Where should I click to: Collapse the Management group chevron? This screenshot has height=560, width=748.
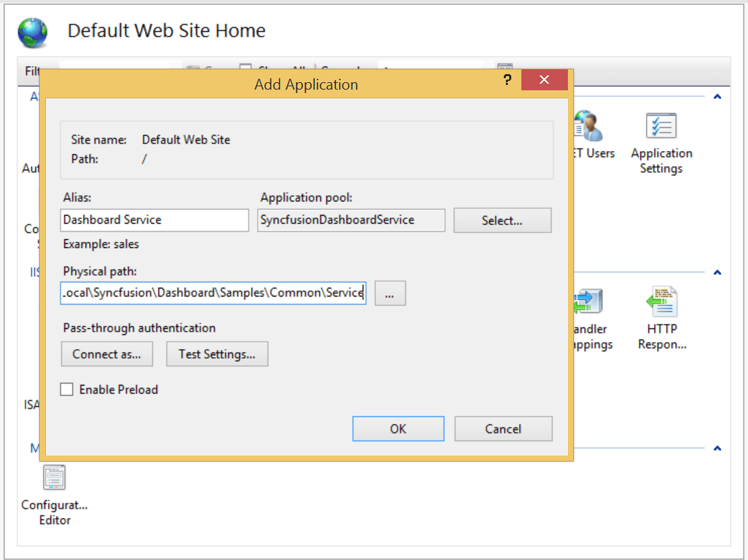tap(717, 449)
